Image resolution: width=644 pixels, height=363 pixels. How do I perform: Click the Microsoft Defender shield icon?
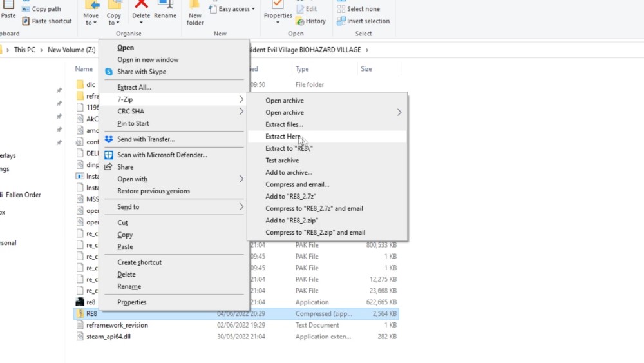[x=109, y=155]
